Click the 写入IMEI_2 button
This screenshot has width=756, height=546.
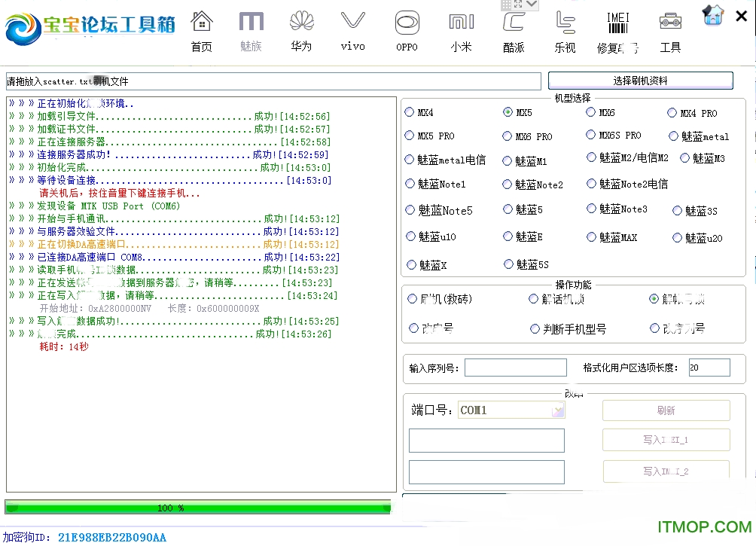click(x=666, y=471)
